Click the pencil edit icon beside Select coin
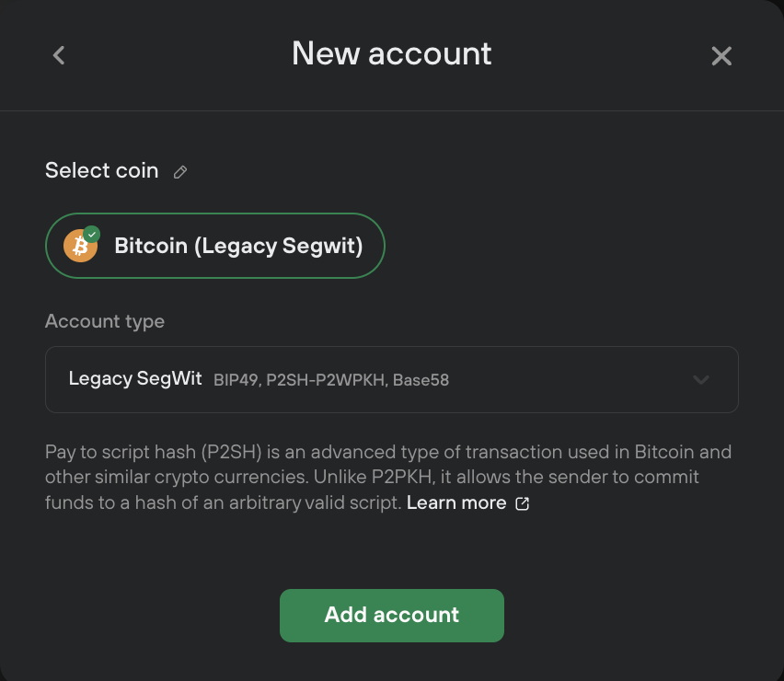The height and width of the screenshot is (681, 784). tap(180, 172)
